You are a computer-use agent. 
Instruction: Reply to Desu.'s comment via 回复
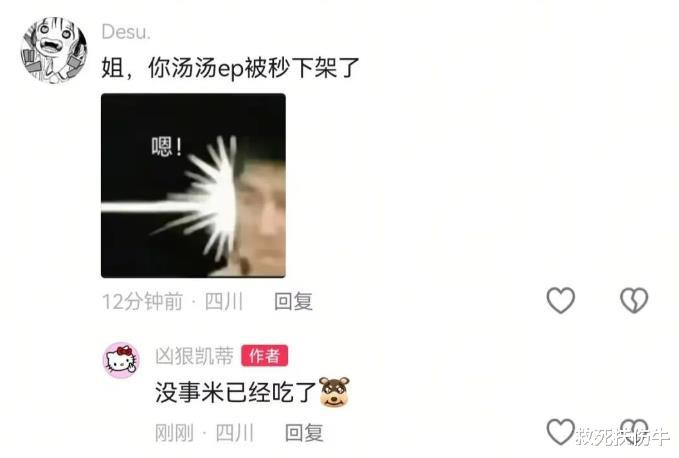pyautogui.click(x=293, y=301)
